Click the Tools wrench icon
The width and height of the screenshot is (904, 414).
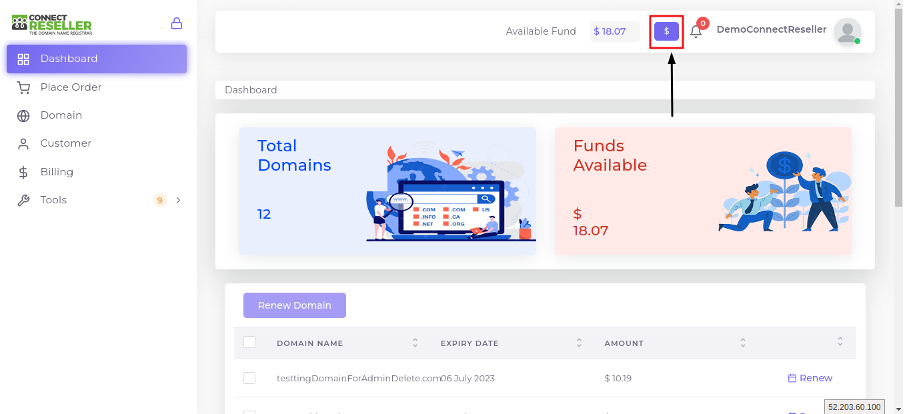coord(23,201)
